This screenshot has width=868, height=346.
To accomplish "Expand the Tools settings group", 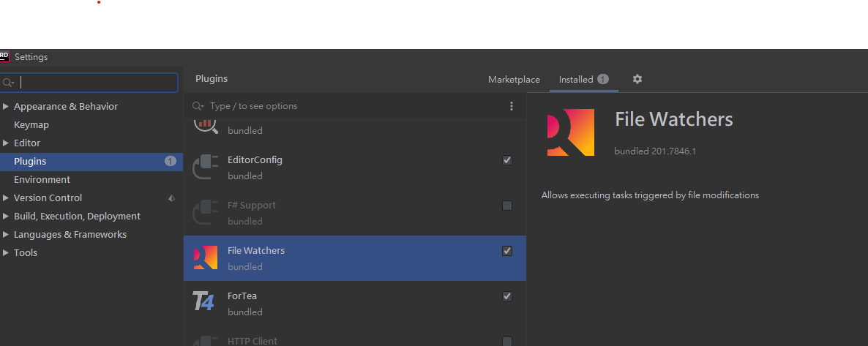I will [6, 252].
